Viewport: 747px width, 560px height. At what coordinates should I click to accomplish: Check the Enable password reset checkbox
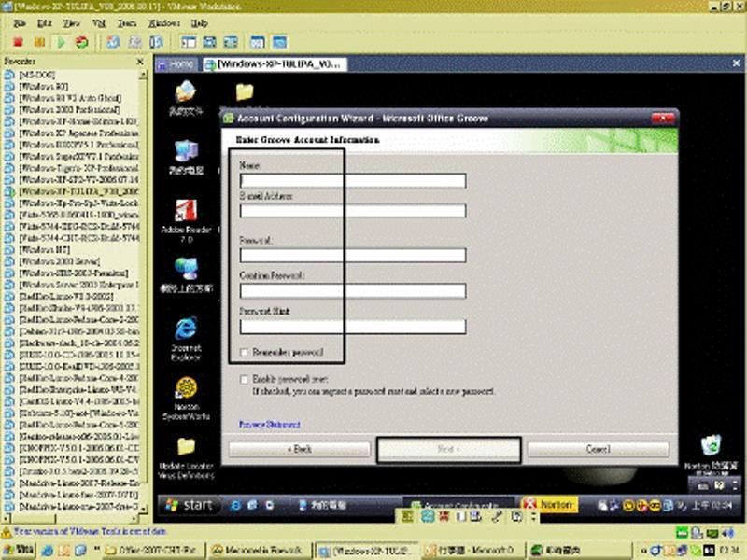(244, 379)
